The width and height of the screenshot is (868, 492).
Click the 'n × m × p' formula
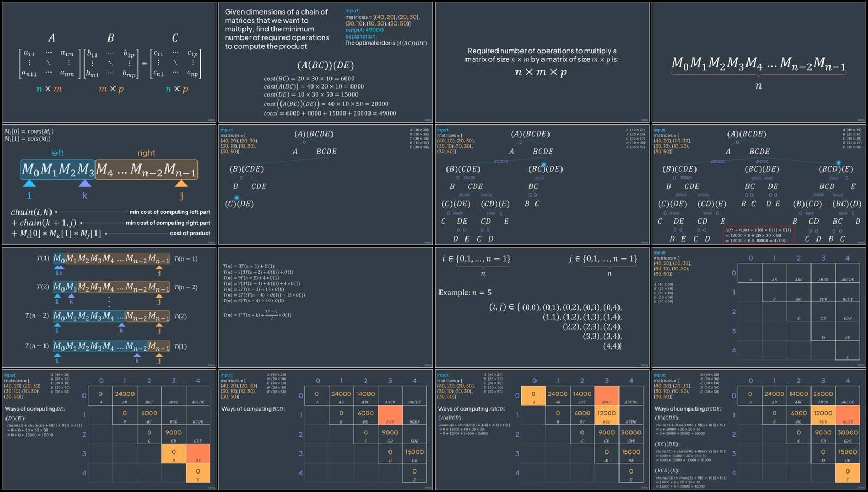point(541,72)
